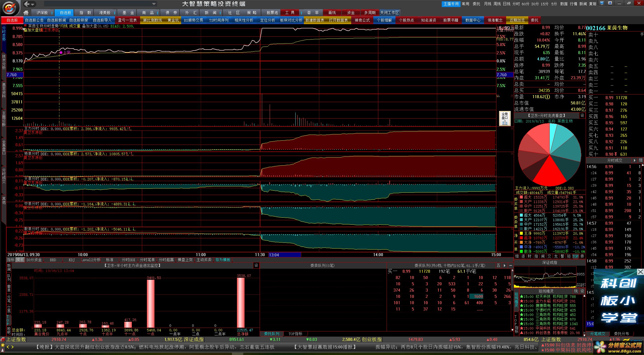Click the 画线 drawing tool button
Screen dimensions: 644x355
332,13
